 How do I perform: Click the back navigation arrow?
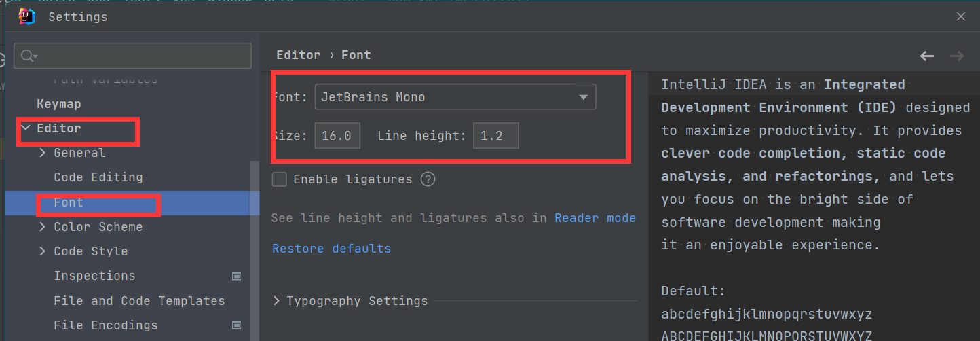pyautogui.click(x=926, y=56)
